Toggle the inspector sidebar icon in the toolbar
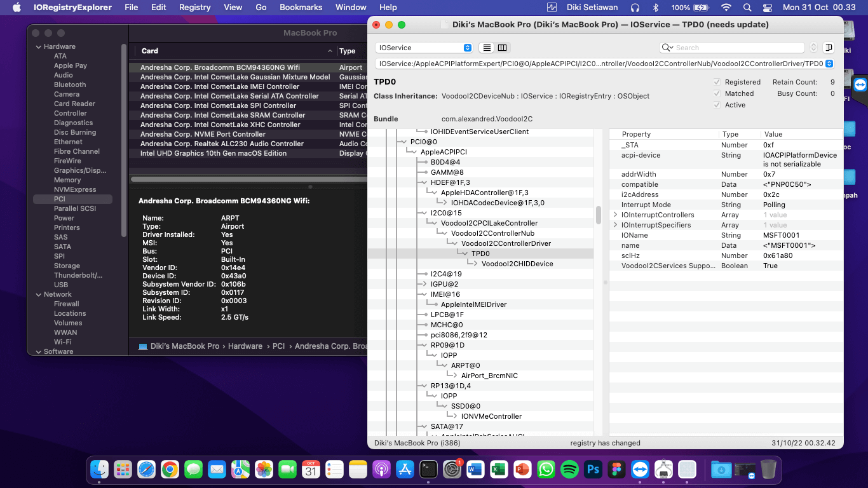This screenshot has height=488, width=868. click(828, 48)
